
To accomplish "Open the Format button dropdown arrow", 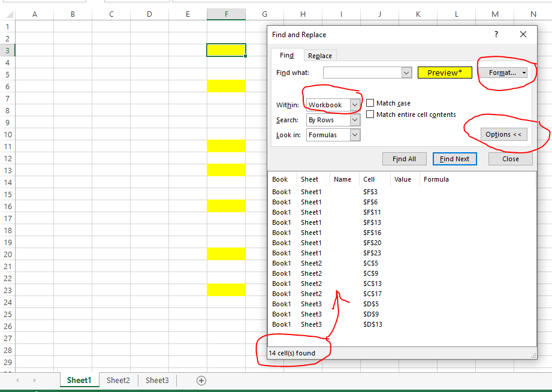I will (x=524, y=73).
